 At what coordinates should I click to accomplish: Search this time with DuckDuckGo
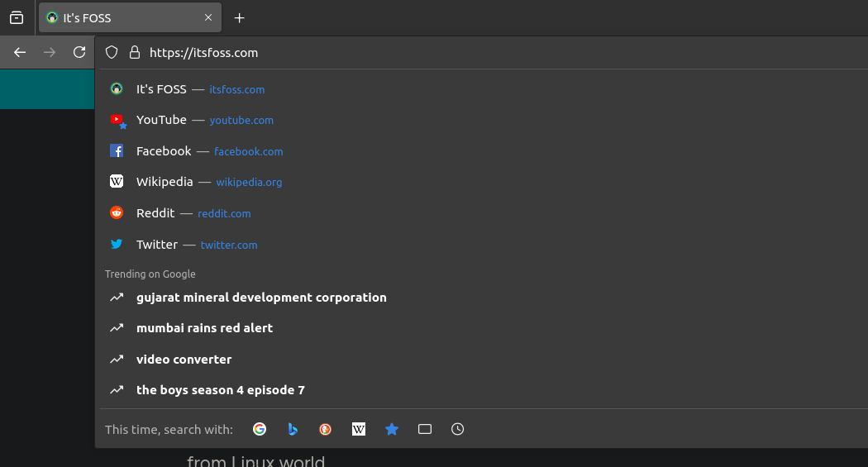(x=326, y=429)
